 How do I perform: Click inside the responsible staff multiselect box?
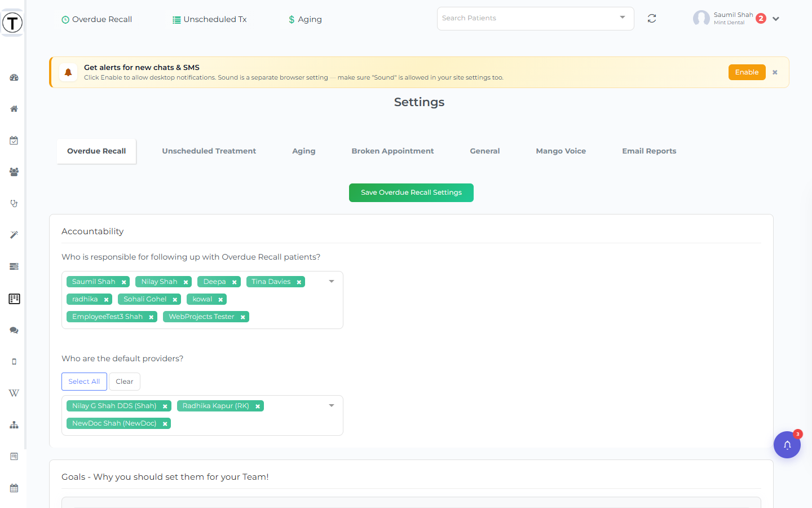(202, 300)
